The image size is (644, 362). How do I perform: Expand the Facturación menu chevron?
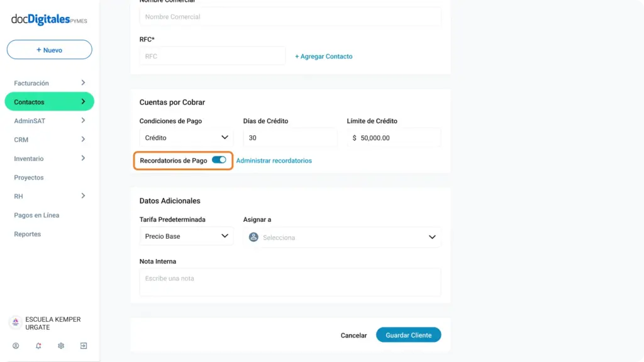pos(83,83)
